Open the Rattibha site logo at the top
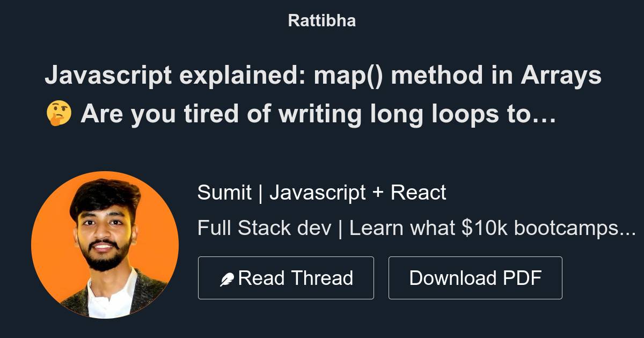Image resolution: width=644 pixels, height=338 pixels. pos(321,20)
